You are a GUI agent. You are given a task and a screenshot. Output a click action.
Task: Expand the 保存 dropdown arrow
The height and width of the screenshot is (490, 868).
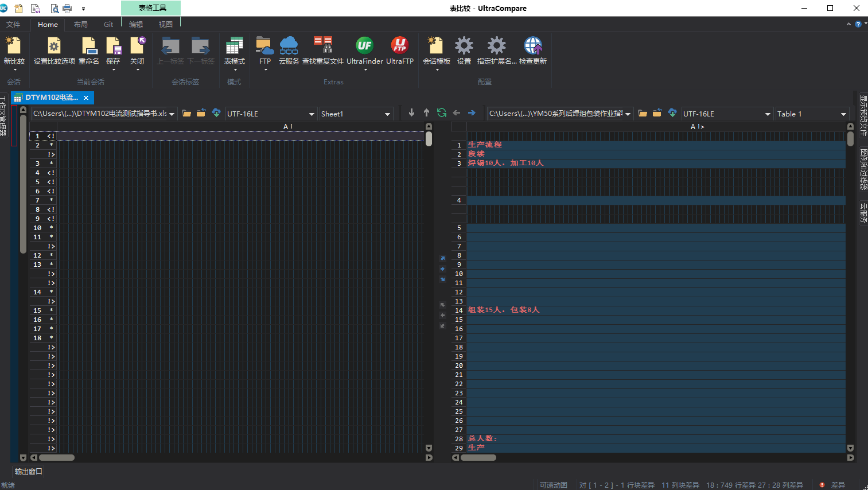(x=114, y=69)
